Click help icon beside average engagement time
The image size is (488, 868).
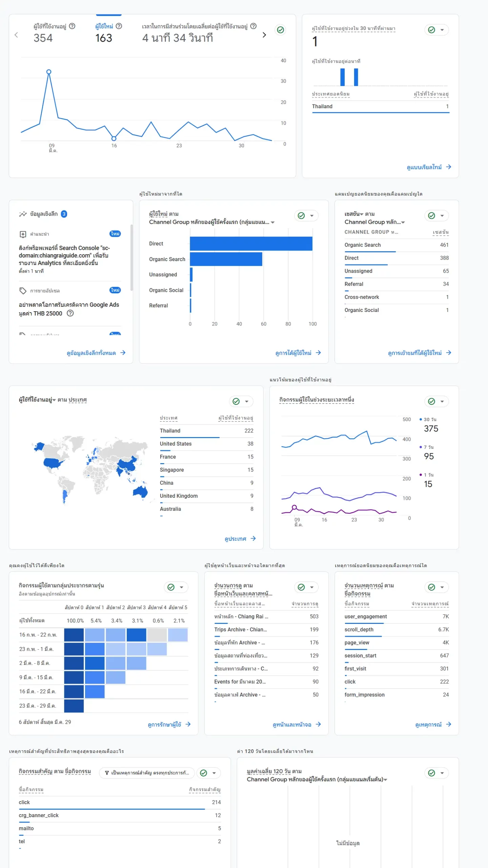click(253, 26)
